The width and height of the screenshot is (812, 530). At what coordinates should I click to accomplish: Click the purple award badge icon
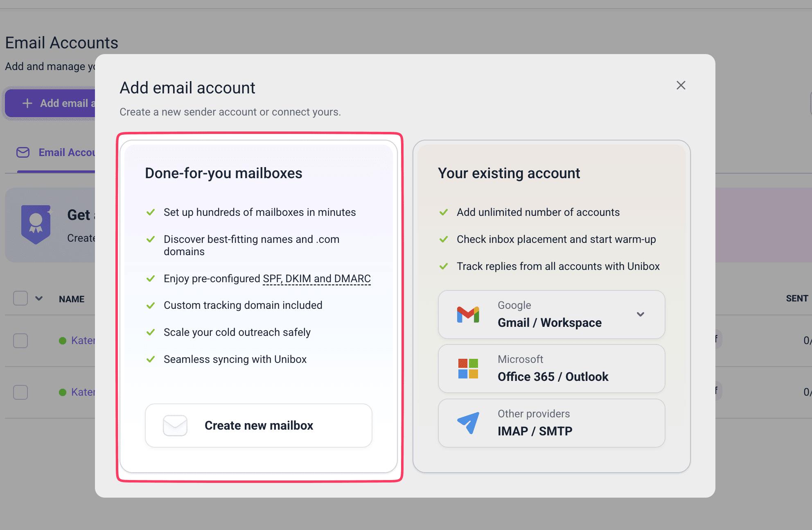point(36,224)
